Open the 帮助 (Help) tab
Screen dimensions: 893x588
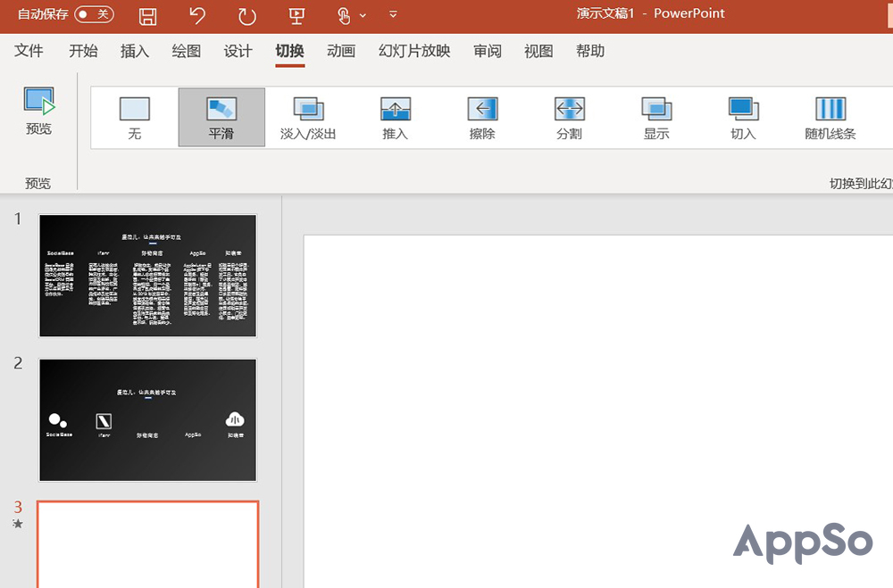[590, 51]
